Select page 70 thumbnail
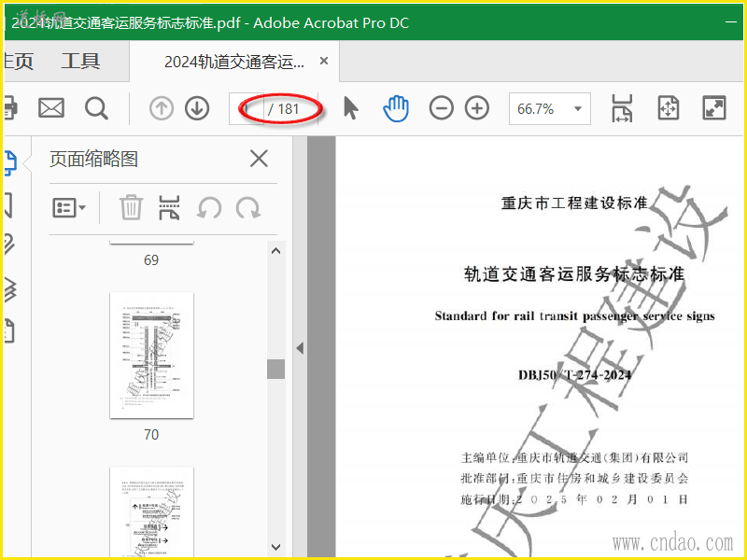The image size is (747, 560). pyautogui.click(x=151, y=356)
